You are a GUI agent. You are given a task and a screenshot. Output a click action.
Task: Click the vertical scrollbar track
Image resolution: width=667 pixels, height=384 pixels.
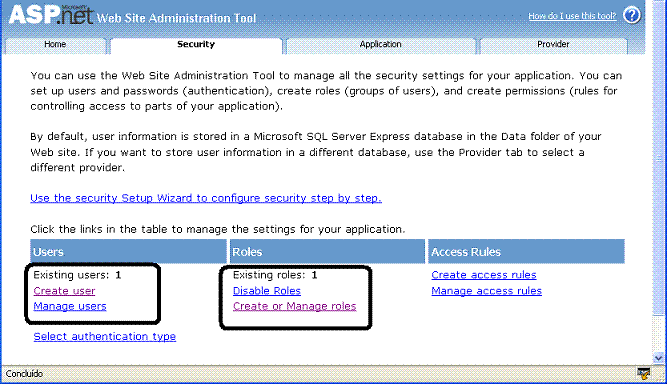[x=658, y=170]
